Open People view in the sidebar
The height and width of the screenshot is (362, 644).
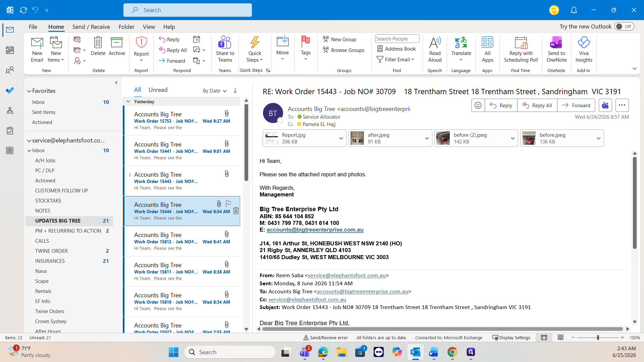[x=10, y=70]
